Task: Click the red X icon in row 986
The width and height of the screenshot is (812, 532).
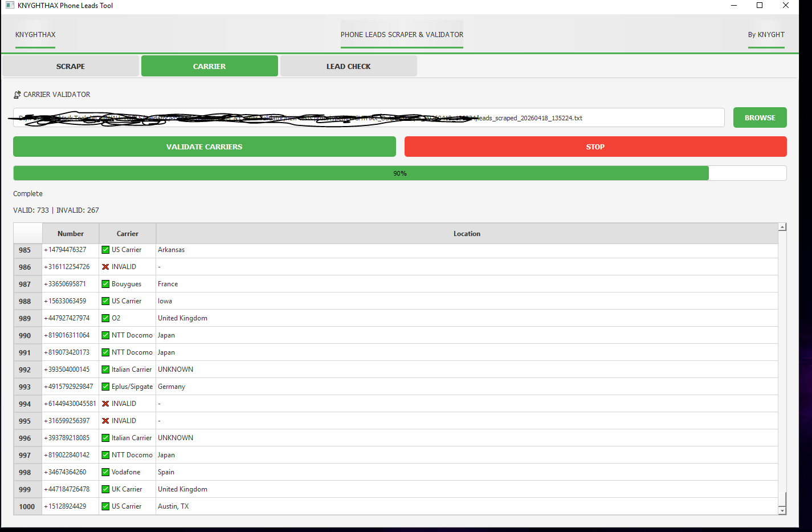Action: tap(105, 267)
